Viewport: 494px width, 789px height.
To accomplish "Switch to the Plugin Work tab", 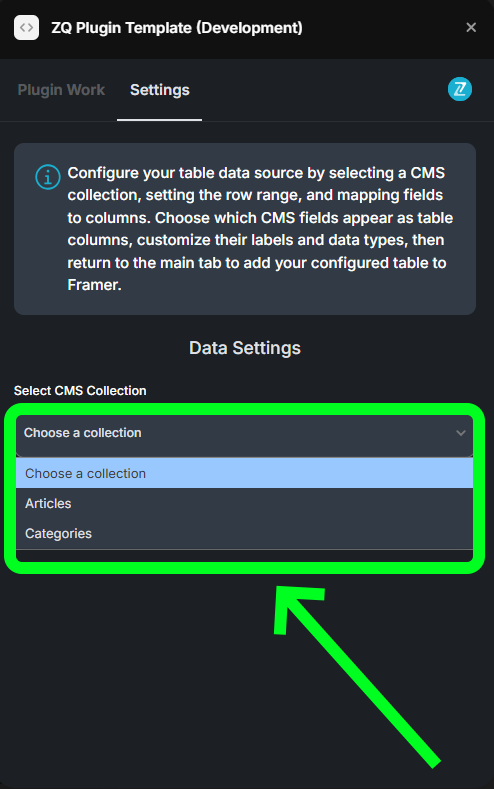I will click(x=61, y=90).
